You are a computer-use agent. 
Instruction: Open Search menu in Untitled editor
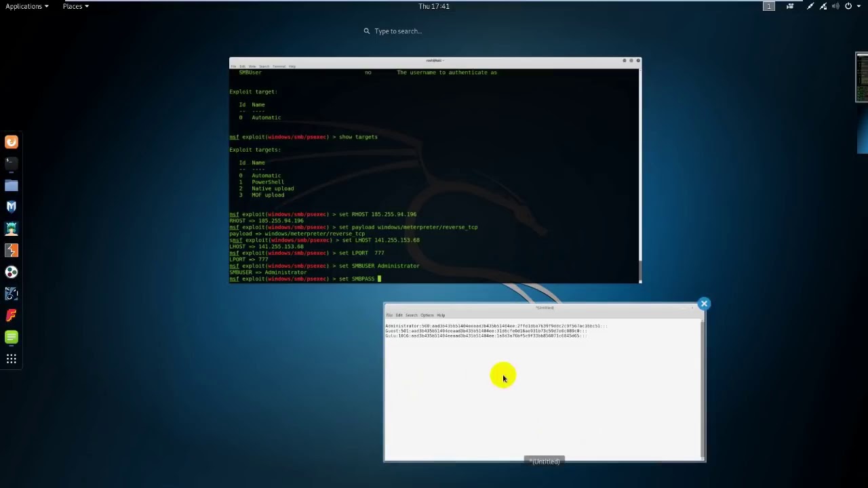coord(412,315)
